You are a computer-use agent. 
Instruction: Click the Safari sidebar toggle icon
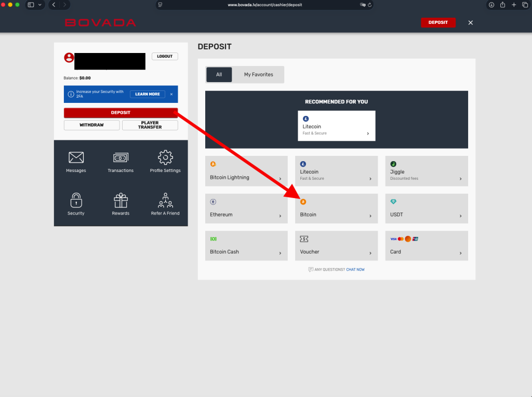click(31, 5)
